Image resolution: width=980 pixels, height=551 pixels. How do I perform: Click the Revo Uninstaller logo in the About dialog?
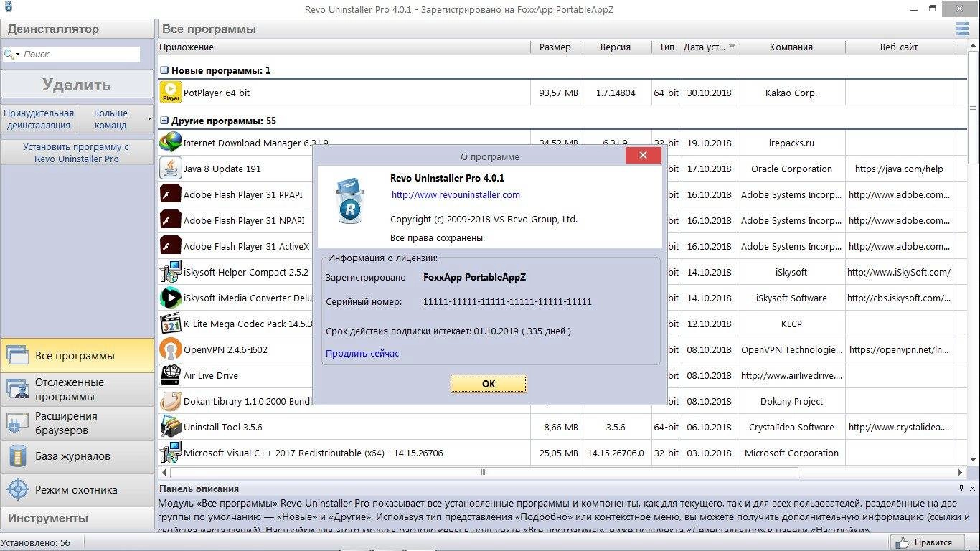(x=350, y=202)
